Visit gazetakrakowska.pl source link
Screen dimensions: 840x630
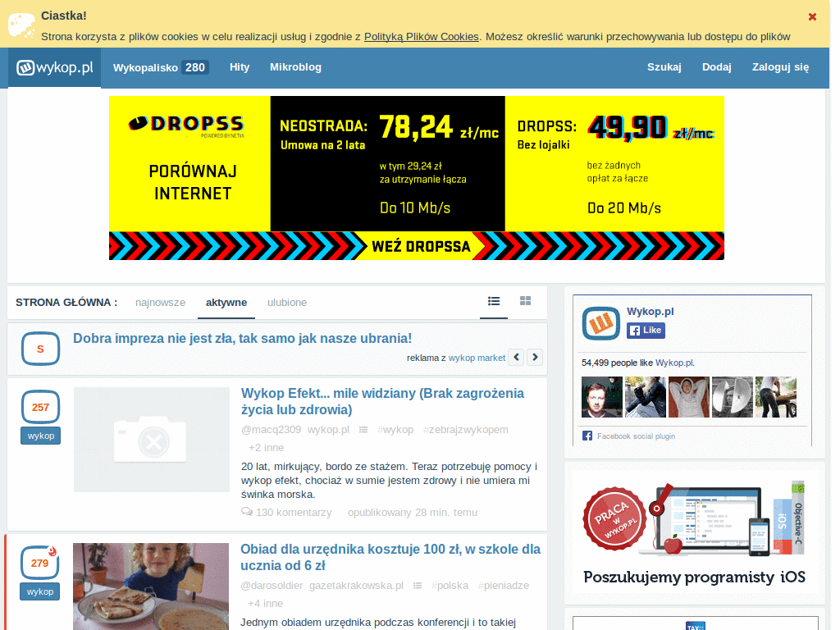(x=356, y=586)
